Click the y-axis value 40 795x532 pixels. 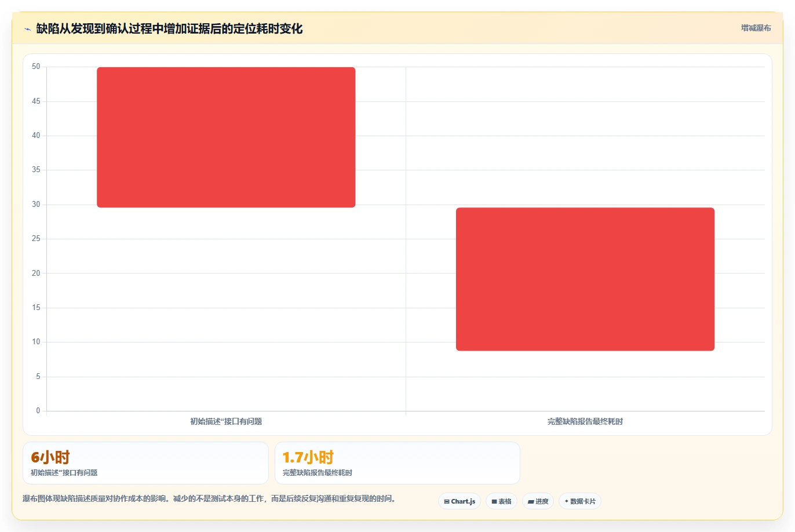pyautogui.click(x=36, y=136)
